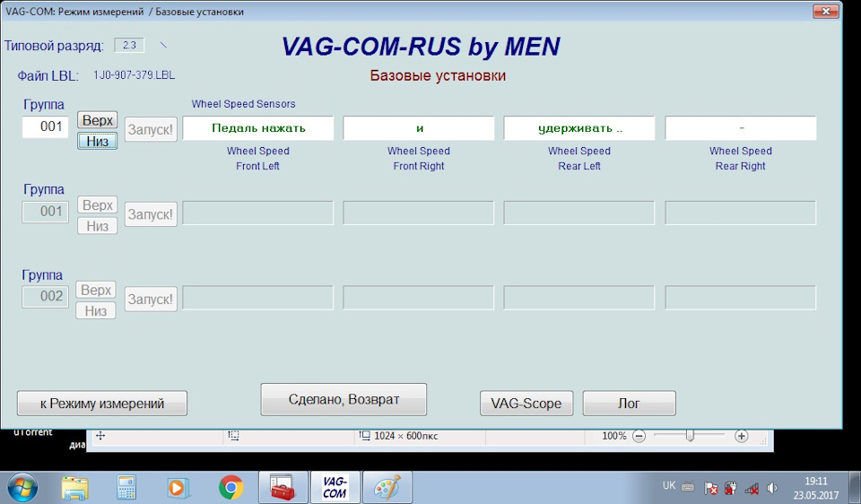Open Action Center flag tray icon
This screenshot has width=861, height=504.
click(711, 488)
